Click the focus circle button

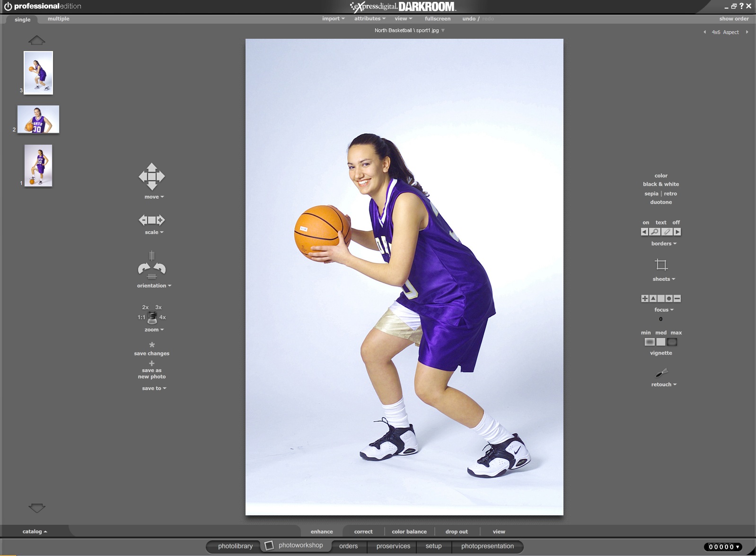point(669,298)
